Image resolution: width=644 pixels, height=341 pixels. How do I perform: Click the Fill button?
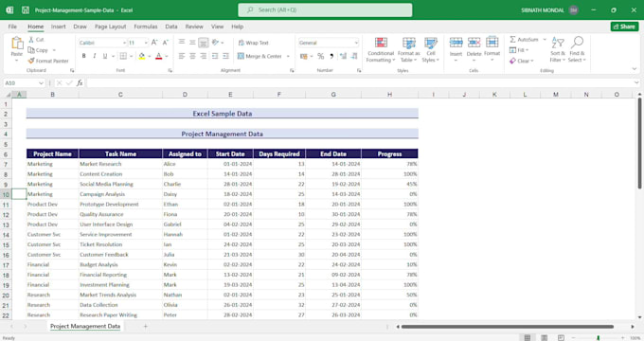click(519, 50)
